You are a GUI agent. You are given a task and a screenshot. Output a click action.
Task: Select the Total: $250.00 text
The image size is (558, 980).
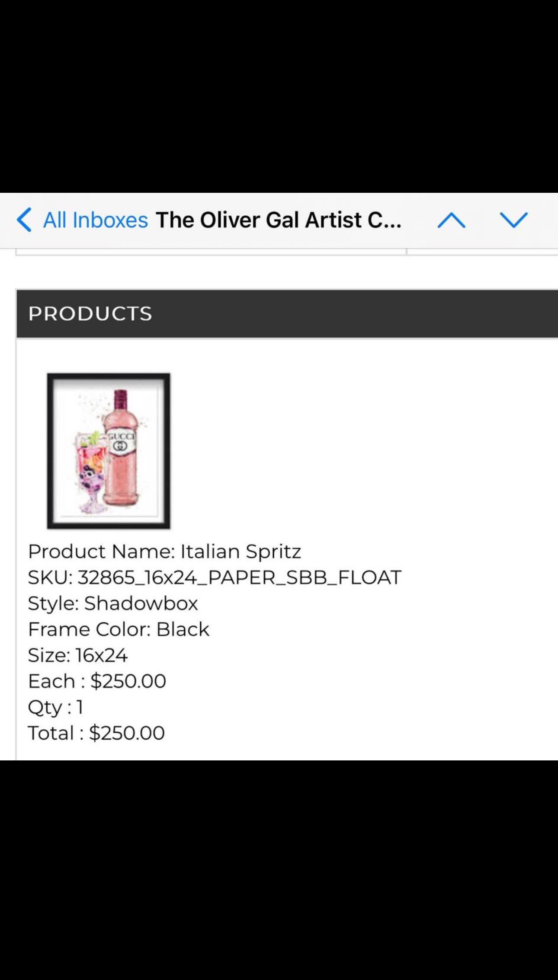(x=96, y=732)
